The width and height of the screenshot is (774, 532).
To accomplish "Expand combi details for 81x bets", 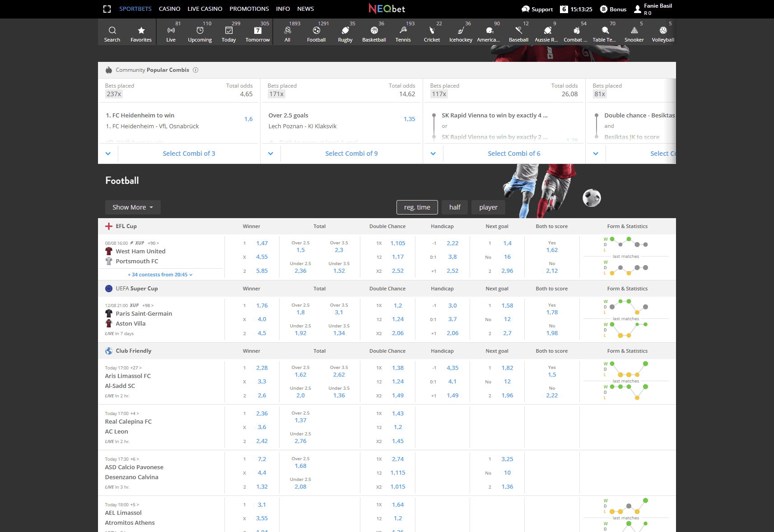I will [596, 154].
